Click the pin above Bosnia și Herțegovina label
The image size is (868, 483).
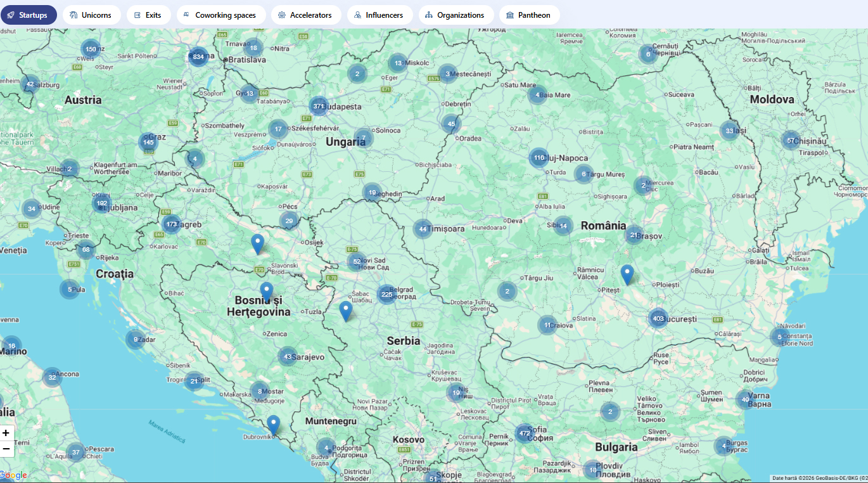[267, 291]
